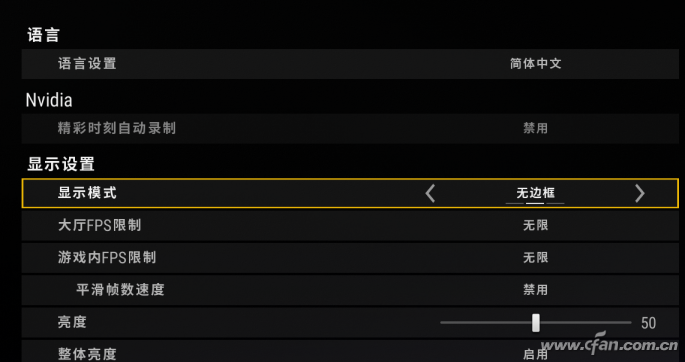
Task: Change 大厅FPS限制 无限 value
Action: click(x=535, y=225)
